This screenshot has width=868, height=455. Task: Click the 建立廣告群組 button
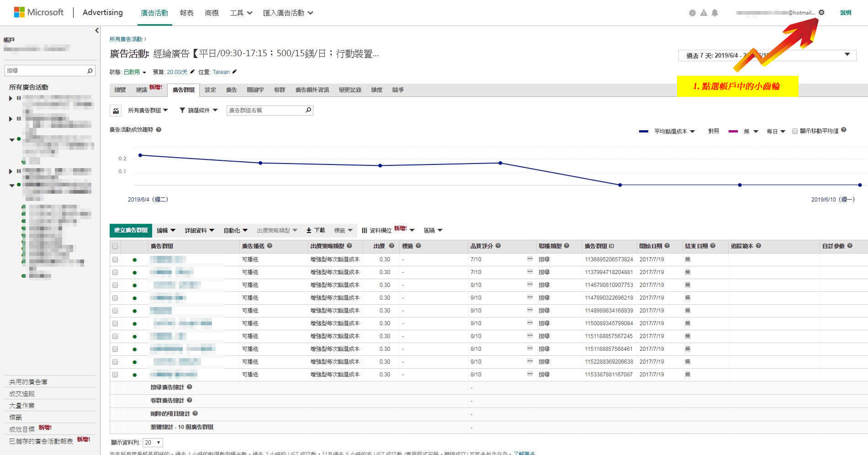(131, 230)
